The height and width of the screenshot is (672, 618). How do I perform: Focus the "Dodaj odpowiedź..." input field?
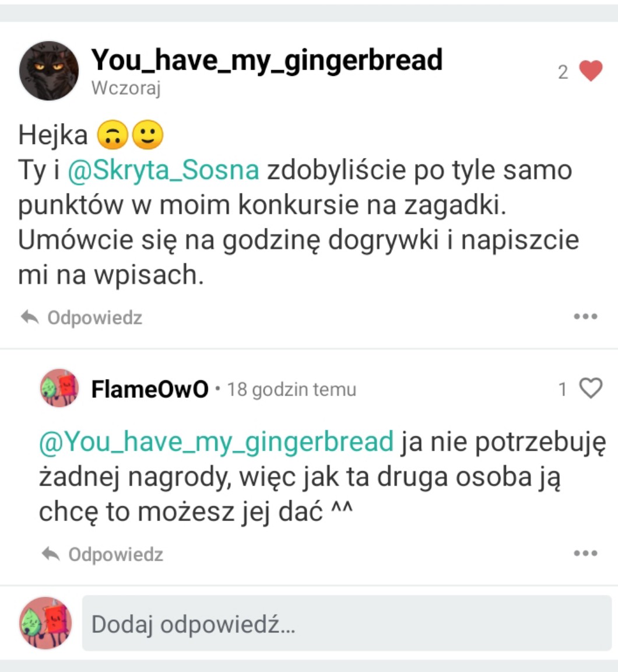pyautogui.click(x=346, y=624)
